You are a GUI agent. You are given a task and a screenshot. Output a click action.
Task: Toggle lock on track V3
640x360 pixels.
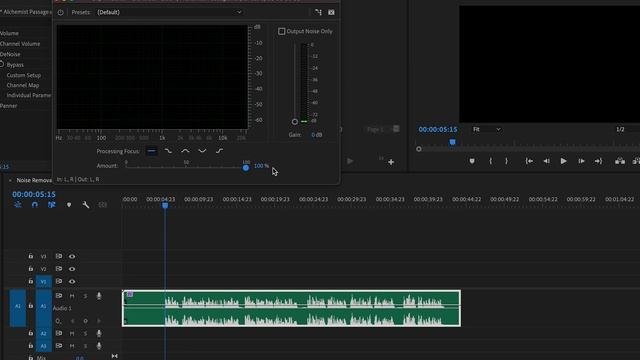click(31, 256)
